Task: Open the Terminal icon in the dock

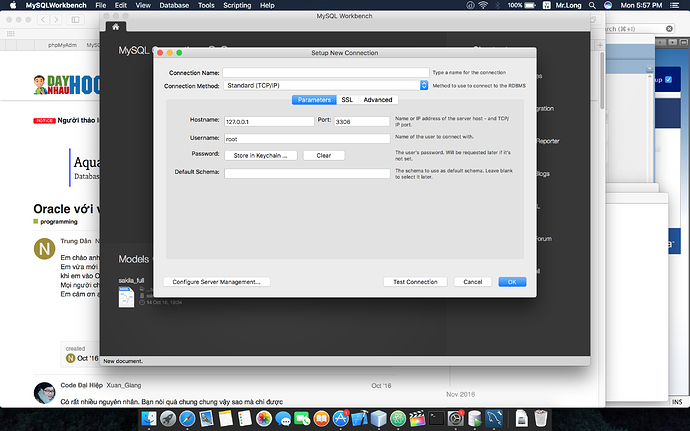Action: (x=435, y=417)
